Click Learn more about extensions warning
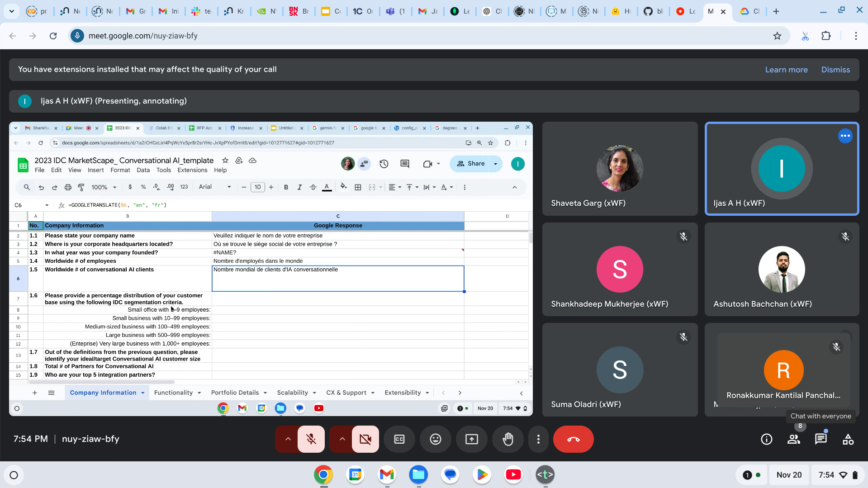Image resolution: width=868 pixels, height=488 pixels. coord(786,70)
